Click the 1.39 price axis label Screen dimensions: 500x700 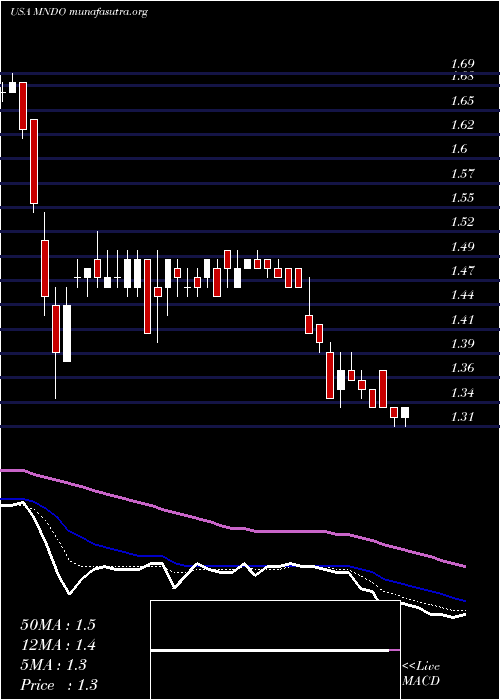462,344
